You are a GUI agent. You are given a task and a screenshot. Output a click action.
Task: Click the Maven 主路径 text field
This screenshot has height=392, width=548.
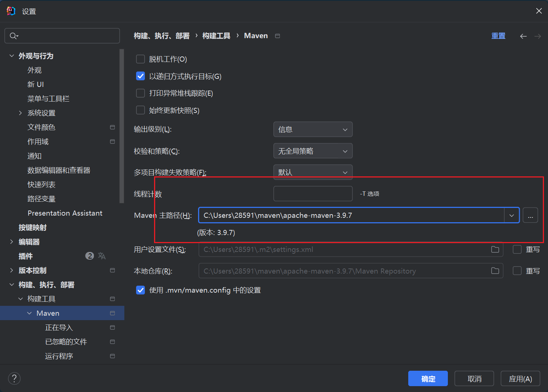click(x=351, y=215)
